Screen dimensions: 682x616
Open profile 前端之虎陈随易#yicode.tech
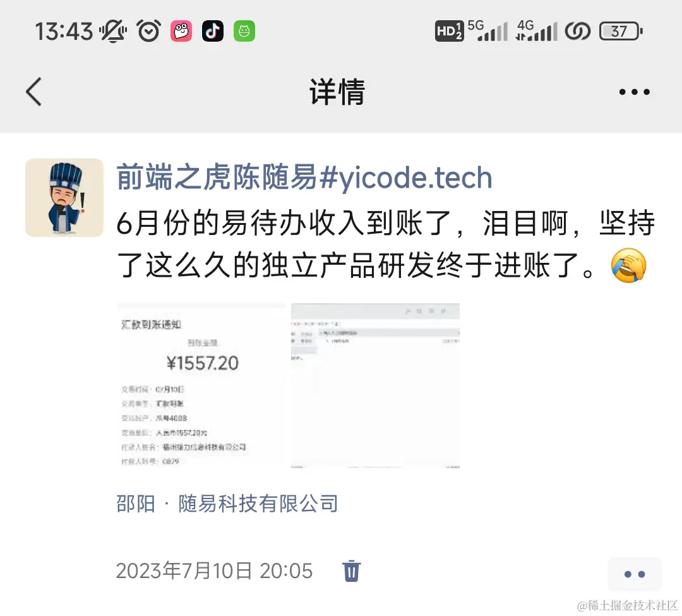[304, 178]
